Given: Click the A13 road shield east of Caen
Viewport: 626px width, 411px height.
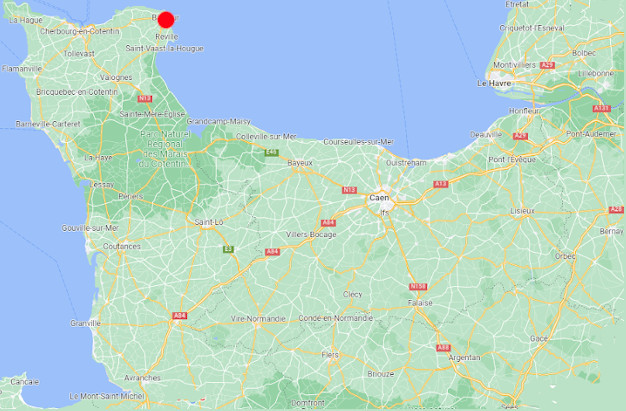Looking at the screenshot, I should point(441,184).
